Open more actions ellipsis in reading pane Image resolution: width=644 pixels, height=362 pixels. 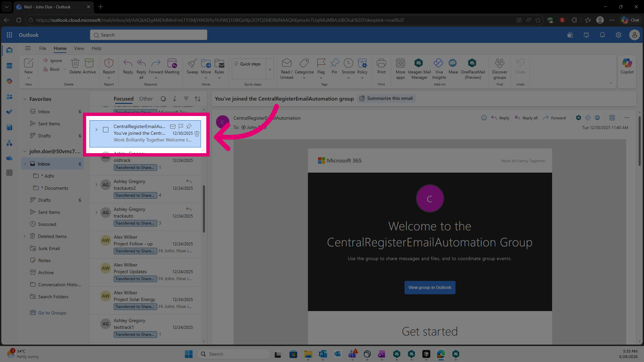pos(627,118)
